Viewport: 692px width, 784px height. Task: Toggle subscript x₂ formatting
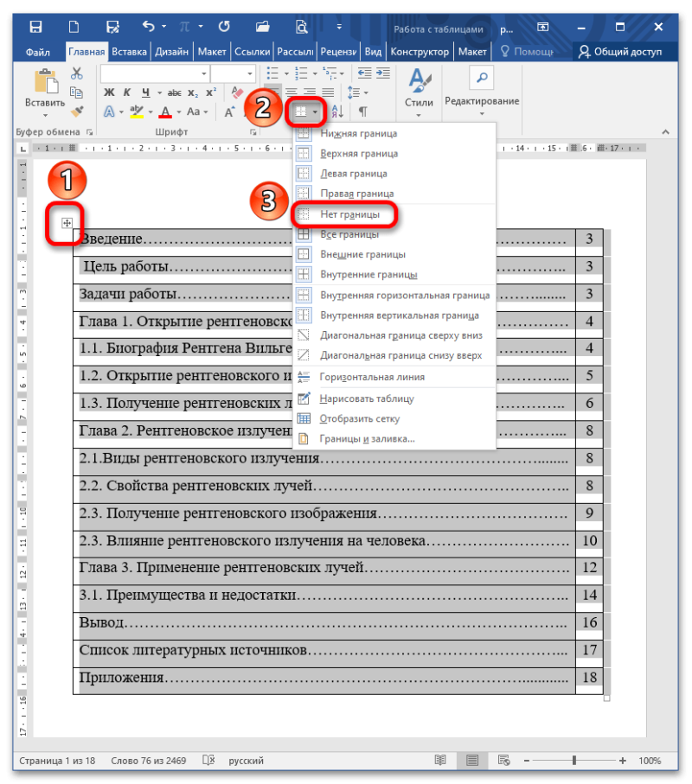pyautogui.click(x=193, y=92)
